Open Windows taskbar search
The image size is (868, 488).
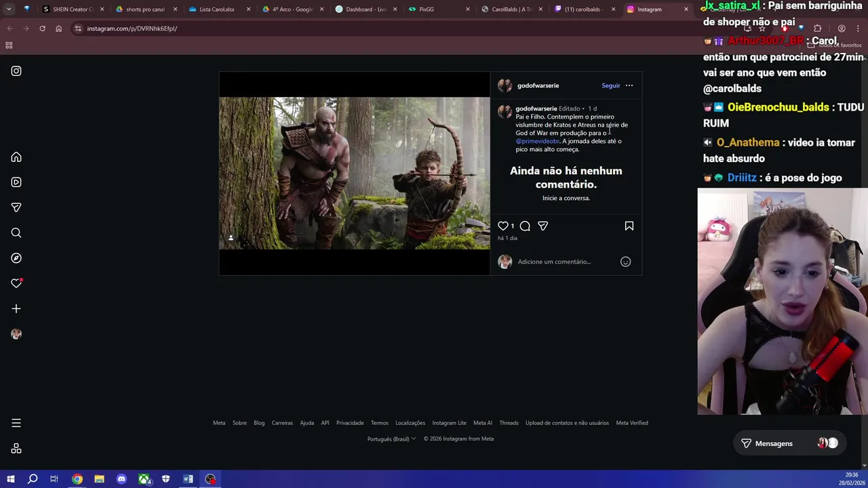pos(33,479)
